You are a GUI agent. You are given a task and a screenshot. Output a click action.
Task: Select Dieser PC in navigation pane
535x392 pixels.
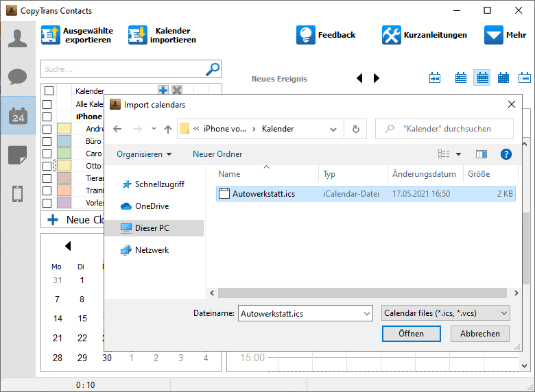point(154,228)
